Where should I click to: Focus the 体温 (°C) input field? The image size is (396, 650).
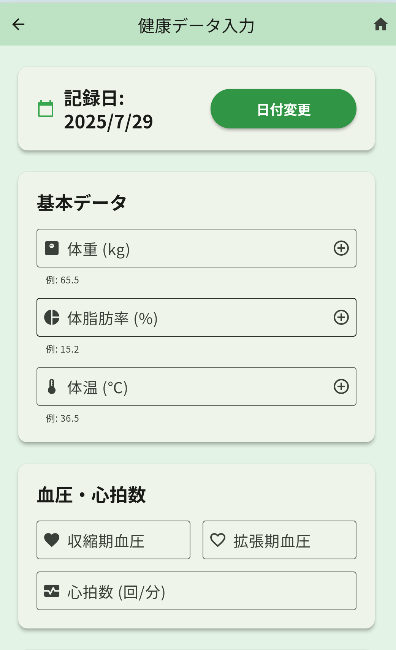click(196, 386)
